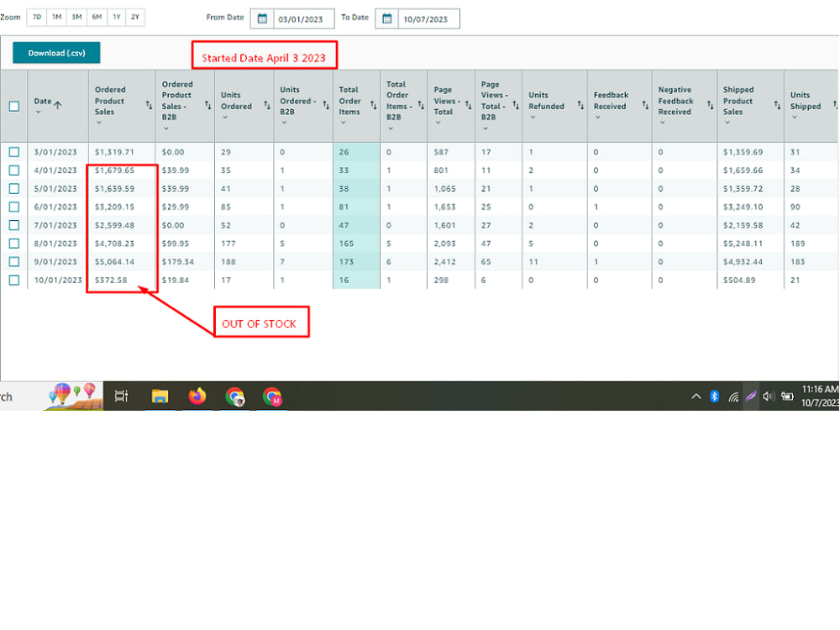Sort the Units Ordered - B2B column arrows
The height and width of the screenshot is (630, 840).
pos(326,104)
